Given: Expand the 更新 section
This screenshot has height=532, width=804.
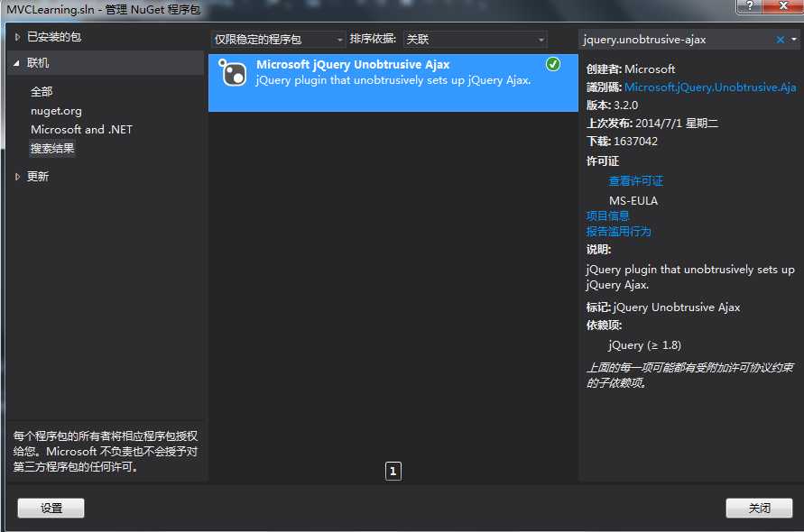Looking at the screenshot, I should coord(17,177).
